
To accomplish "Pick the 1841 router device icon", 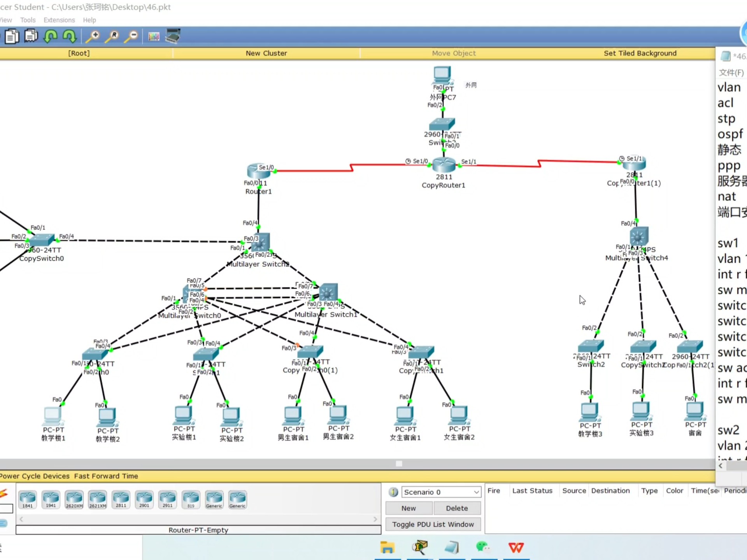I will click(27, 500).
